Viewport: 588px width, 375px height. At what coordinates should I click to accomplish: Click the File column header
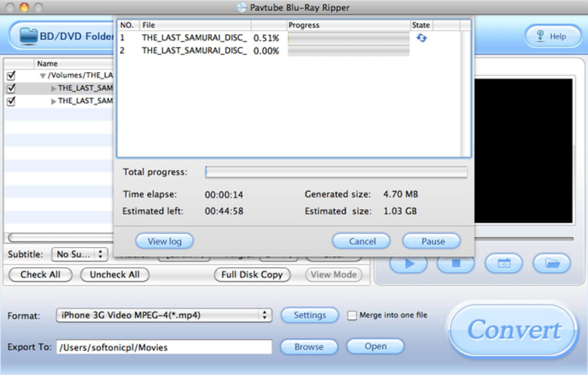(195, 25)
